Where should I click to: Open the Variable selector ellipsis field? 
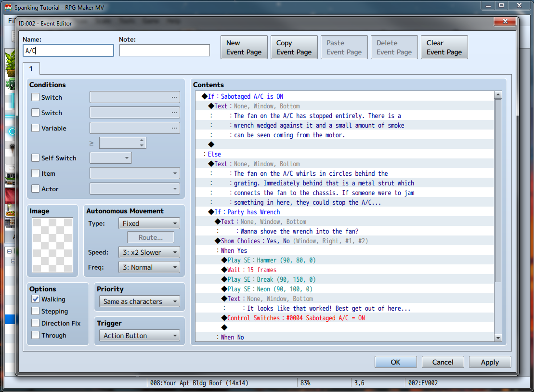[x=135, y=128]
